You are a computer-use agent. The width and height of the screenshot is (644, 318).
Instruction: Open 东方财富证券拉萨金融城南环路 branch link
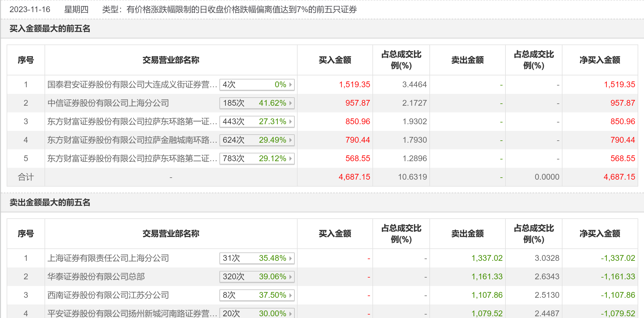132,140
